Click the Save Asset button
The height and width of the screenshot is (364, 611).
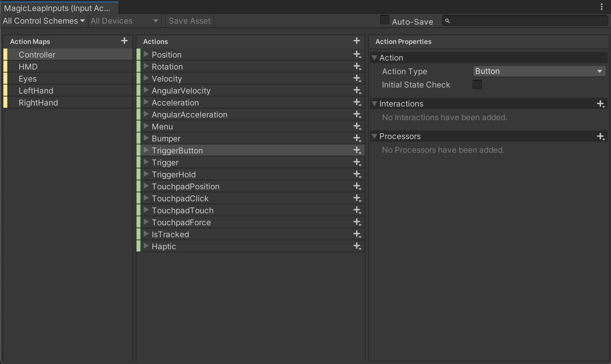tap(190, 21)
